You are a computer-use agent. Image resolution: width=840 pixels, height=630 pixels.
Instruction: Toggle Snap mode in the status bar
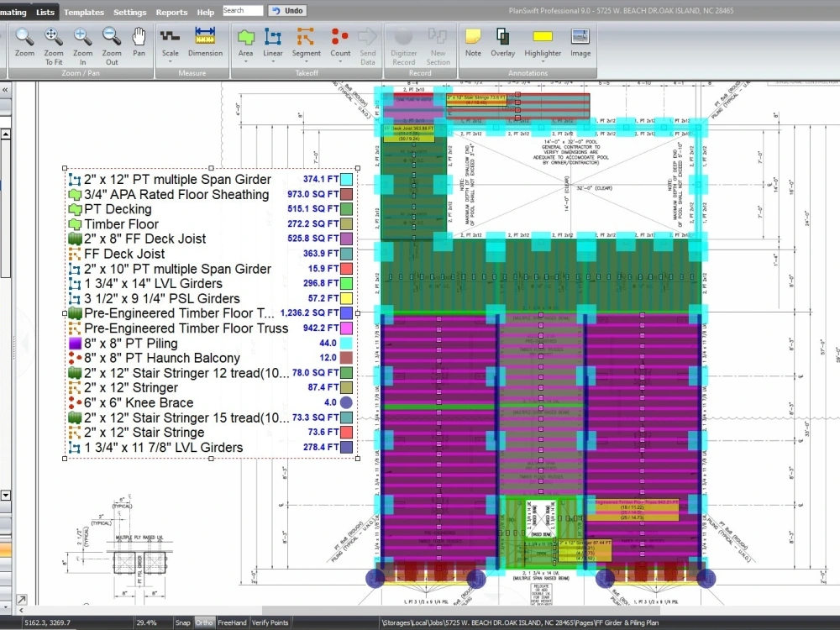click(x=182, y=622)
